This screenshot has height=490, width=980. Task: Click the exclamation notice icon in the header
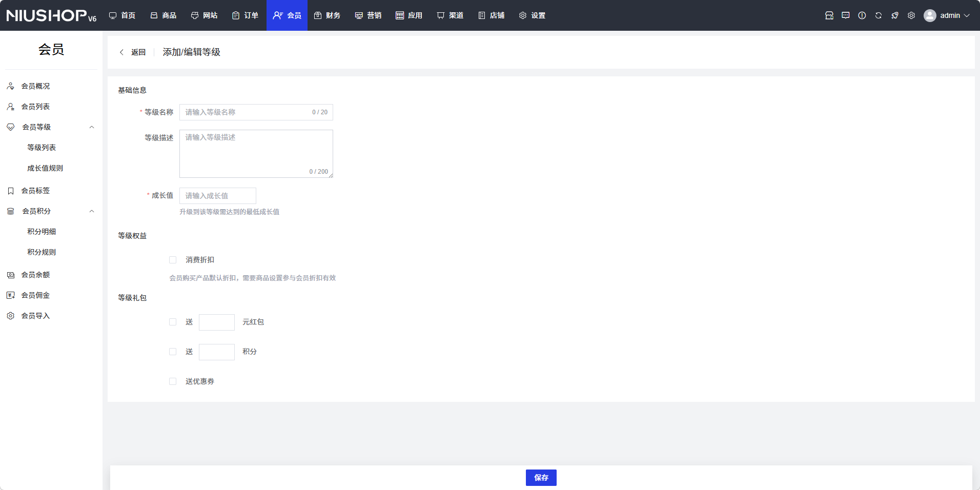tap(862, 15)
